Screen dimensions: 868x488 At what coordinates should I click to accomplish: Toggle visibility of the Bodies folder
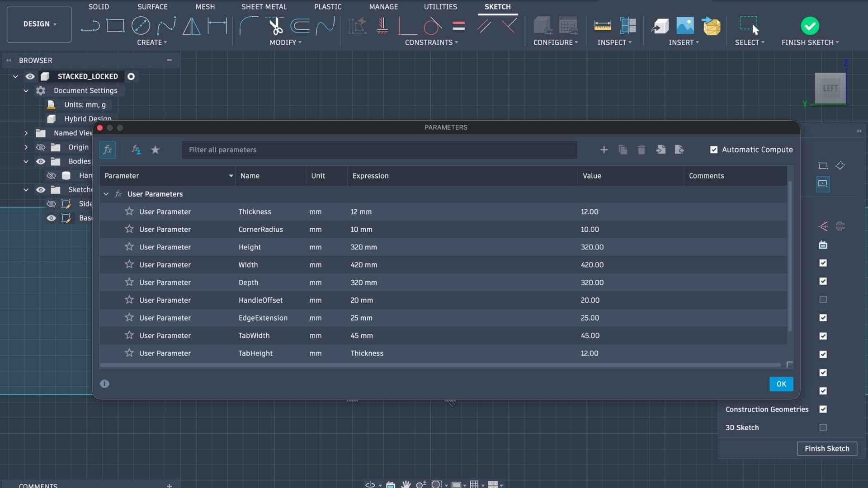pyautogui.click(x=41, y=161)
